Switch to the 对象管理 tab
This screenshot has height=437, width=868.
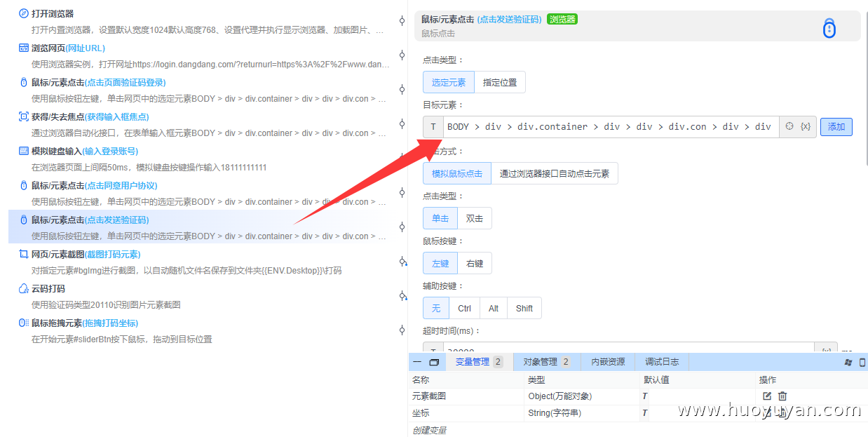pyautogui.click(x=547, y=362)
